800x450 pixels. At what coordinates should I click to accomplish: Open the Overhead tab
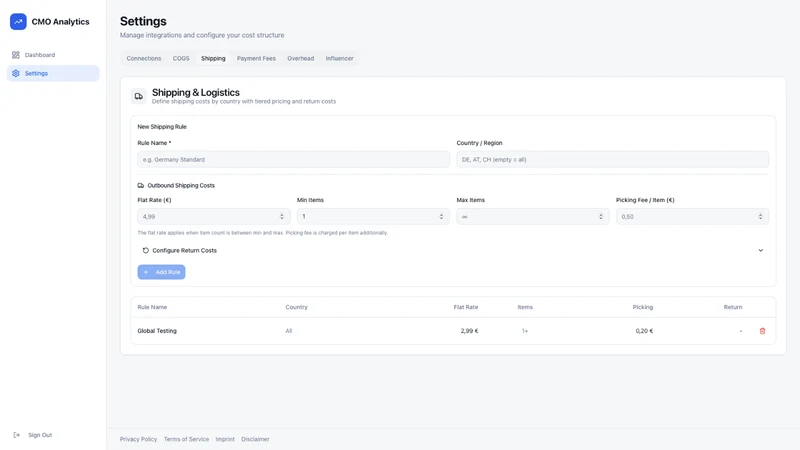301,58
